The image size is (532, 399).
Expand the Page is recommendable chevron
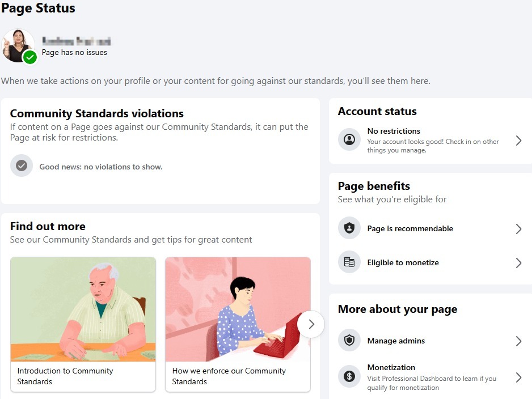(x=518, y=229)
